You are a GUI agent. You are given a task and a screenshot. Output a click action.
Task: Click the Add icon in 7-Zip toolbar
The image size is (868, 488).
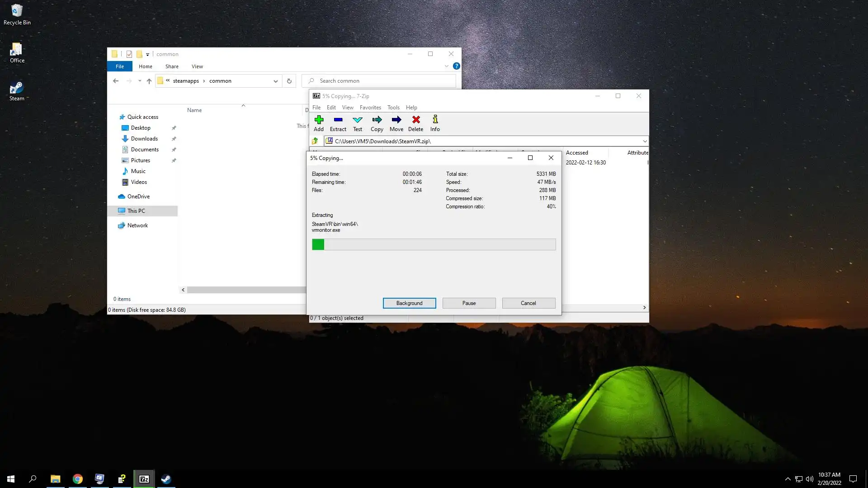319,120
